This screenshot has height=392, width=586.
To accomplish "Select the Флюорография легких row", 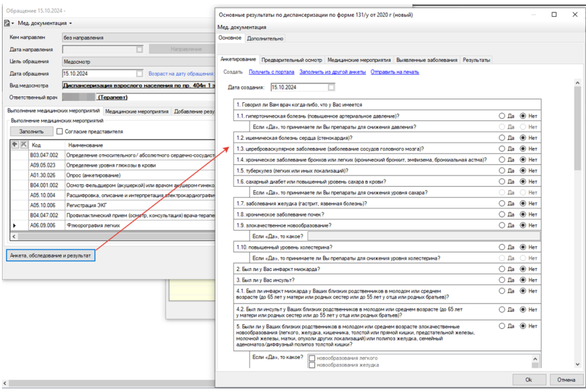I will [113, 225].
